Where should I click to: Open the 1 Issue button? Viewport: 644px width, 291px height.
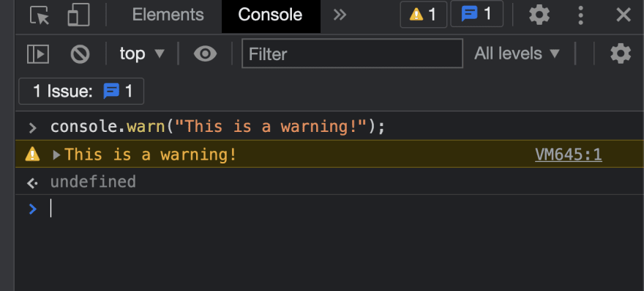click(81, 92)
